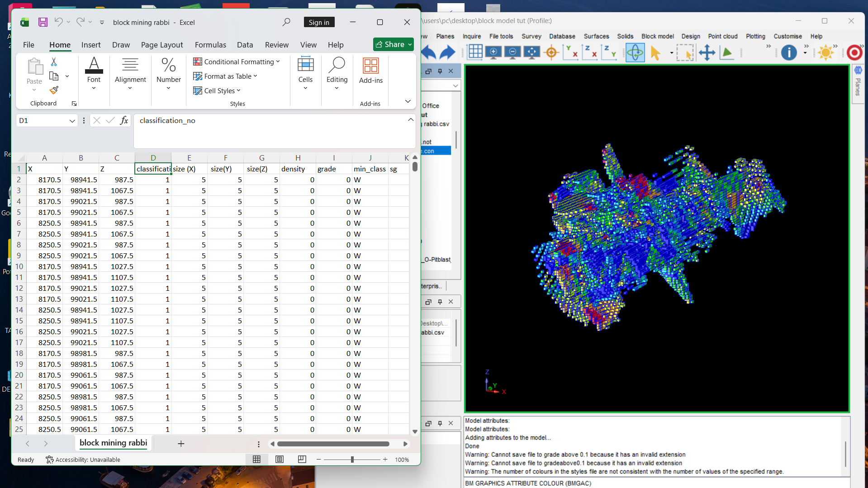Select the orbit rotate view tool
The image size is (868, 488).
click(635, 52)
